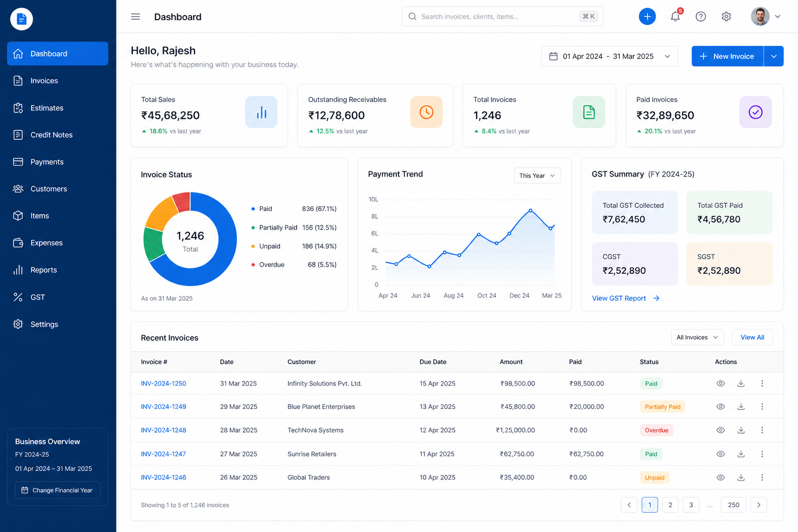Collapse sidebar using the hamburger menu icon
Viewport: 798px width, 532px height.
(x=136, y=17)
